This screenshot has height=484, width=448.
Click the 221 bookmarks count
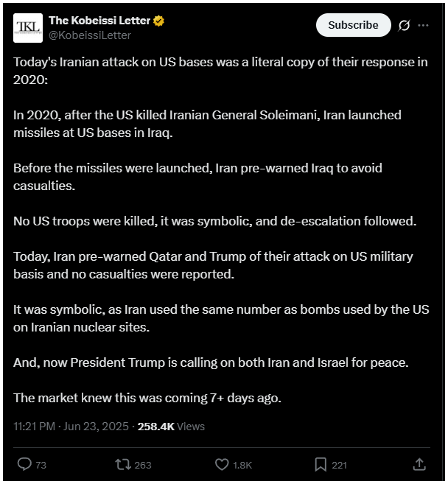point(339,465)
